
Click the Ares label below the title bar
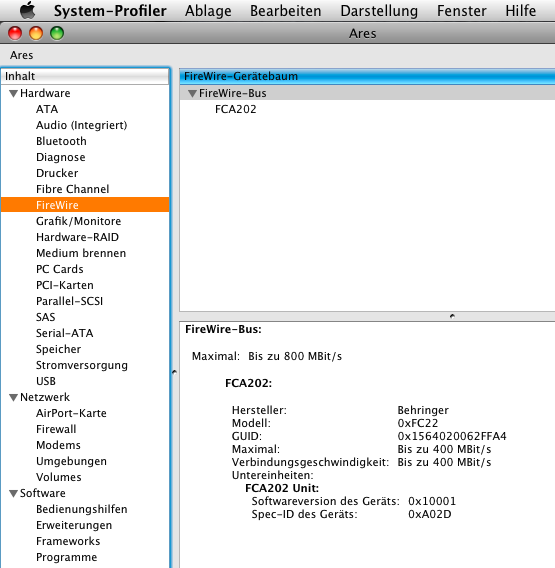coord(21,55)
